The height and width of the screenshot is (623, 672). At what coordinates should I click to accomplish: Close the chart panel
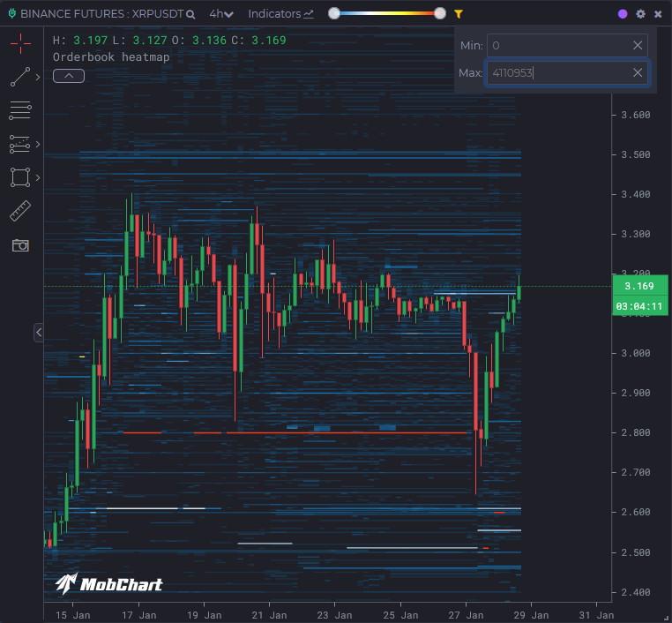(658, 14)
